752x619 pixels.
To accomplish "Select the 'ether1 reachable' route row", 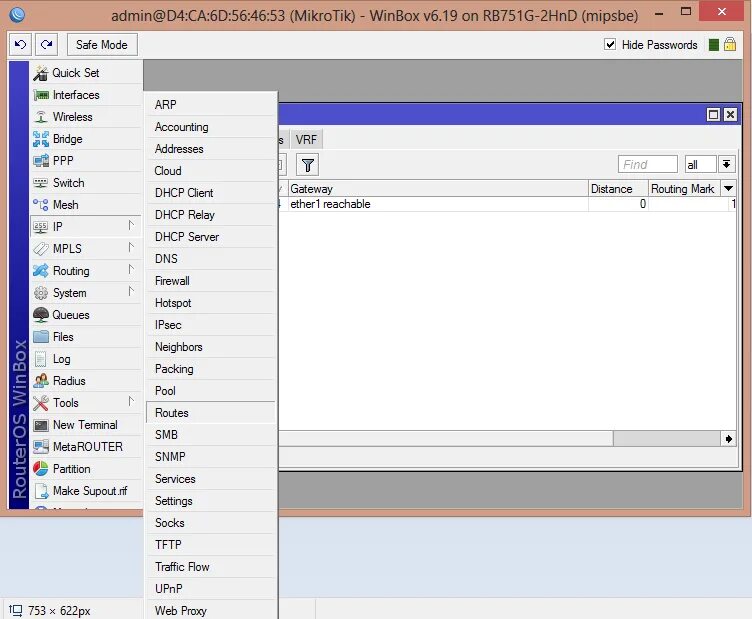I will point(507,204).
